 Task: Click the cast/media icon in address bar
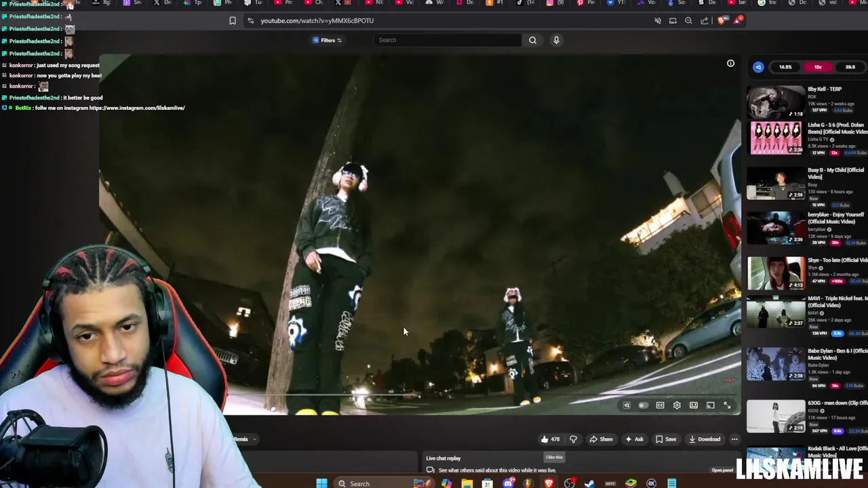pos(673,20)
